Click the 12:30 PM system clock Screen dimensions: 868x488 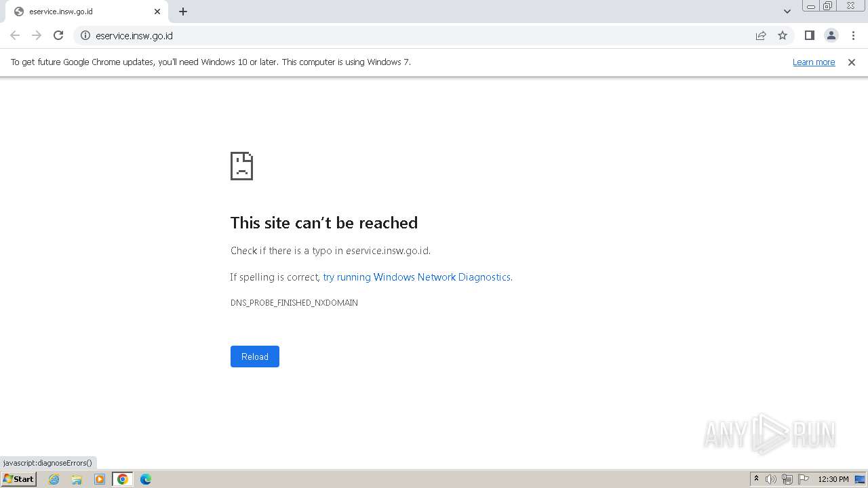click(833, 479)
